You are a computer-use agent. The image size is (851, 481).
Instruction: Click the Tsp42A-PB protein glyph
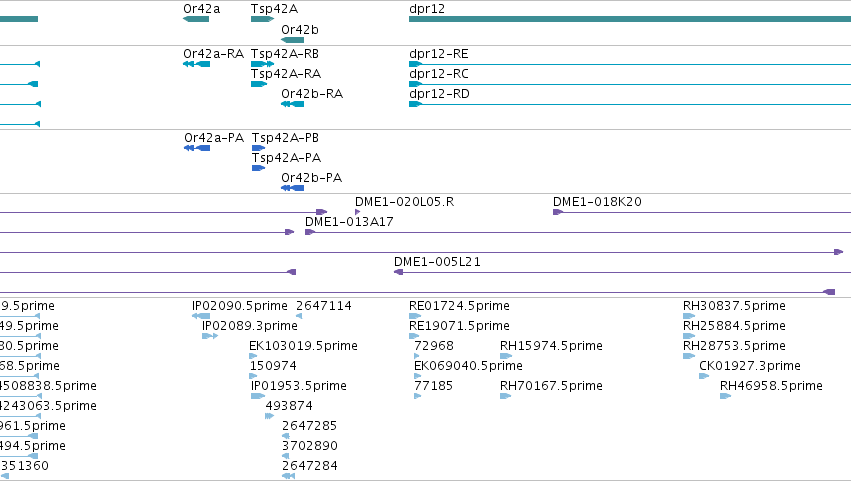[x=258, y=148]
